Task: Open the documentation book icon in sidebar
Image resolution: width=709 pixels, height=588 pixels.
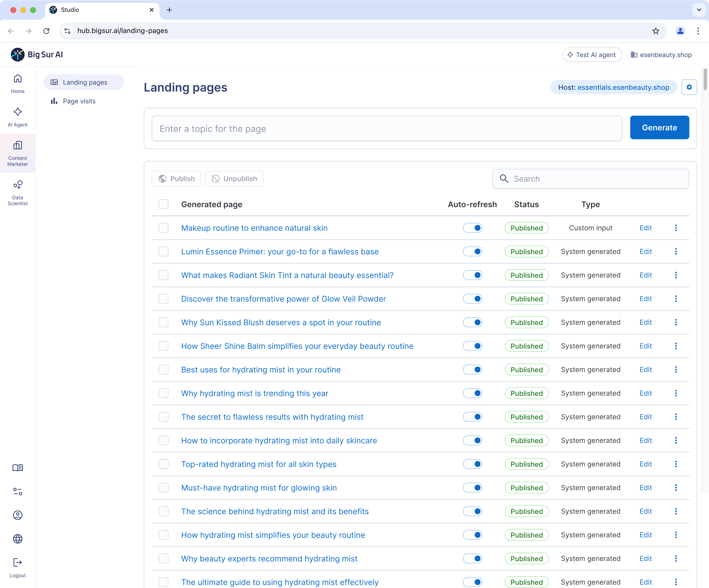Action: [17, 467]
